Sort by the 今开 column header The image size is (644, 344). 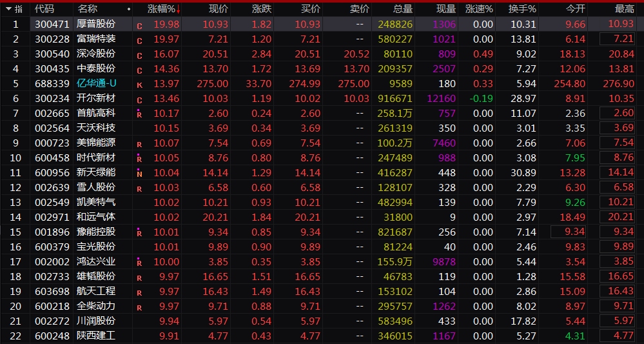tap(576, 9)
